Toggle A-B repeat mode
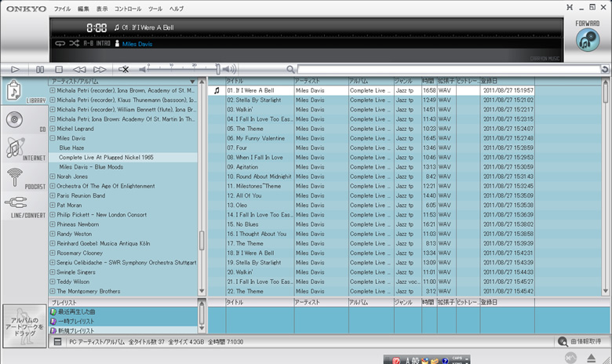The width and height of the screenshot is (612, 364). (88, 43)
